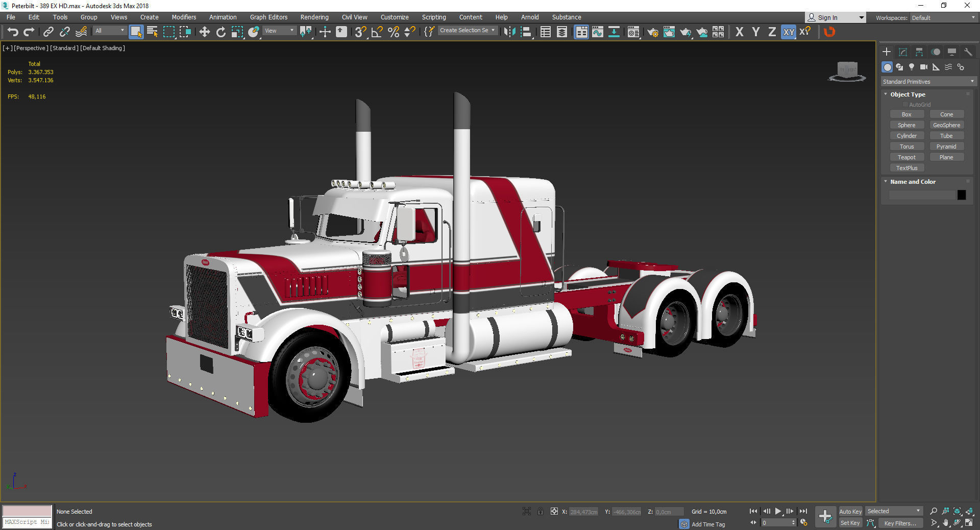Click the TextPlus button
Screen dimensions: 980x530
906,168
